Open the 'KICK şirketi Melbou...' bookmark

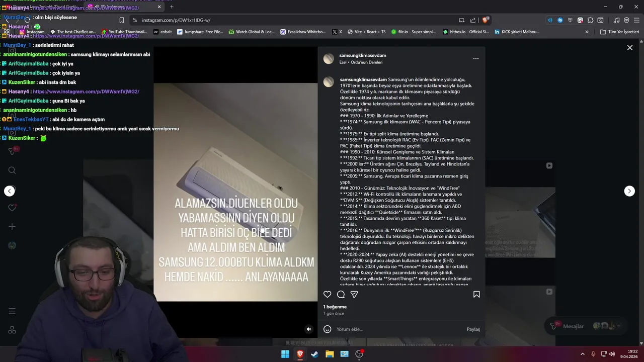[x=517, y=32]
